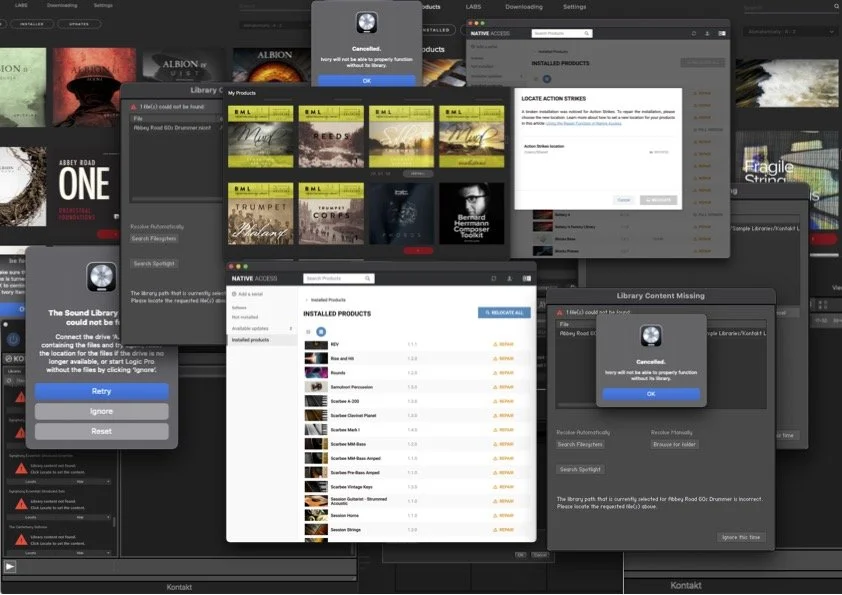The image size is (842, 595).
Task: Select Available updates in Native Access sidebar
Action: tap(250, 328)
